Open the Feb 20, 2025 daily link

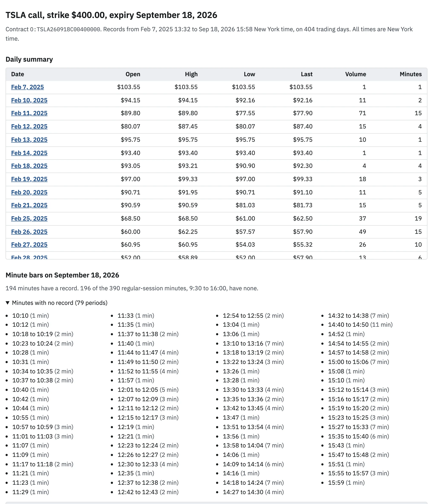coord(29,192)
